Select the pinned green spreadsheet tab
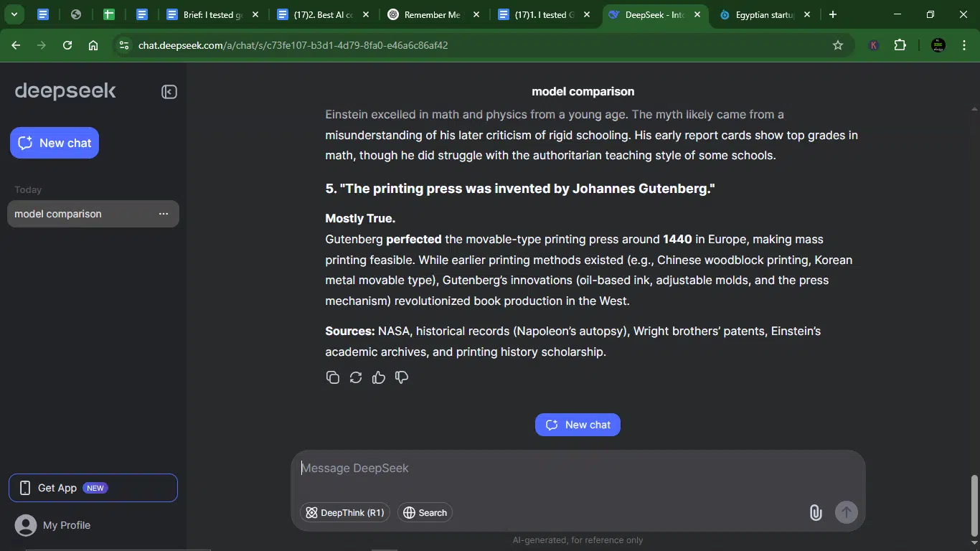The width and height of the screenshot is (980, 551). click(109, 14)
